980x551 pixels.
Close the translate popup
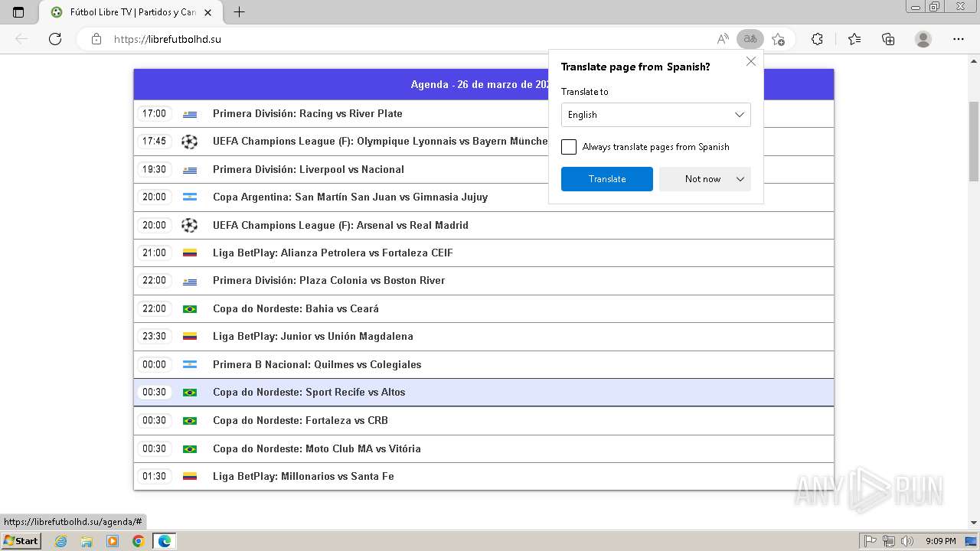tap(751, 61)
